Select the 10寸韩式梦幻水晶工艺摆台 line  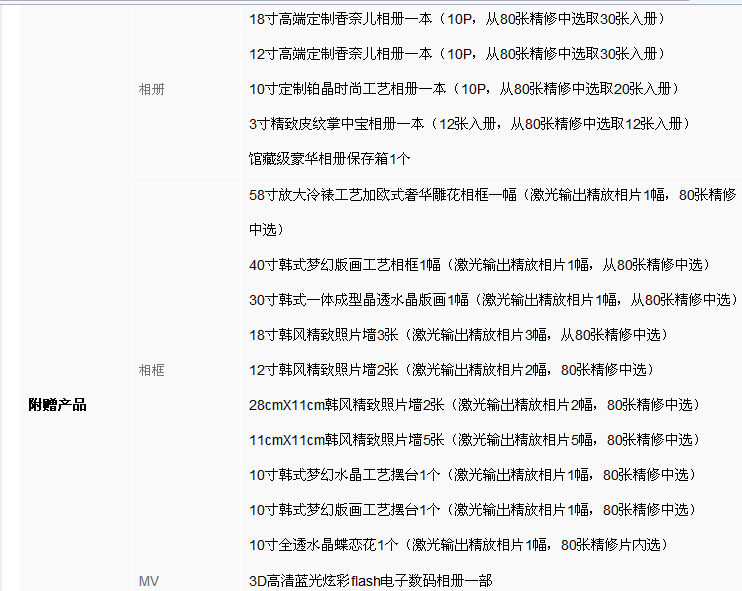click(473, 475)
